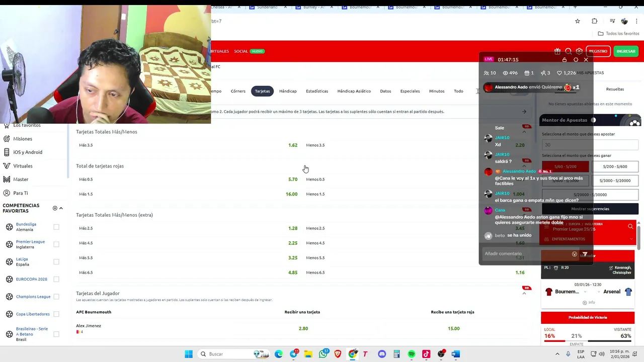Click the green INGRESAR button
Screen dimensions: 644x362
[x=626, y=51]
